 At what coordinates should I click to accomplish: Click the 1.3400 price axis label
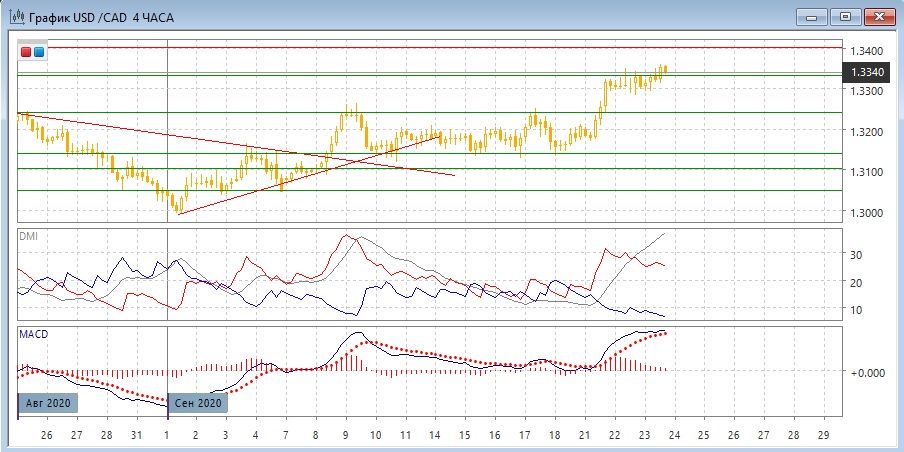(864, 50)
